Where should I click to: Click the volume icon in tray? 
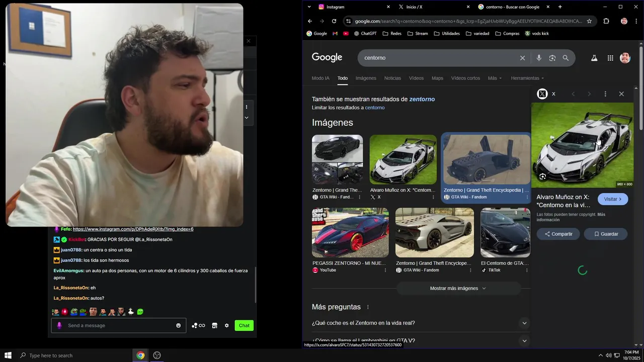(608, 355)
